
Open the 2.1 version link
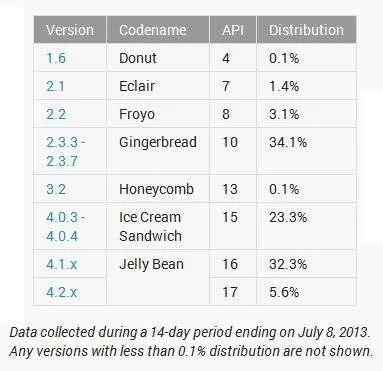click(55, 86)
